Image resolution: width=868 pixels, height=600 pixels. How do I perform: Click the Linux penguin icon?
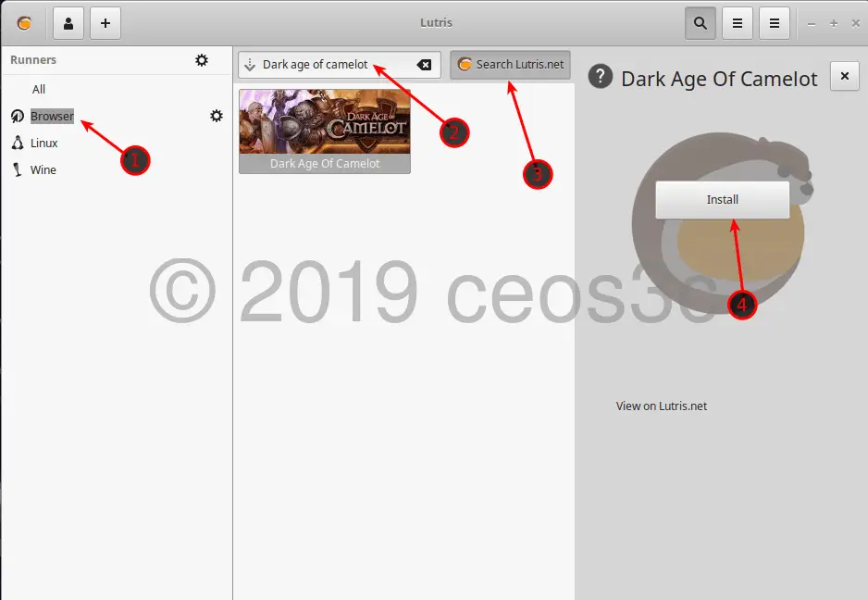point(18,143)
